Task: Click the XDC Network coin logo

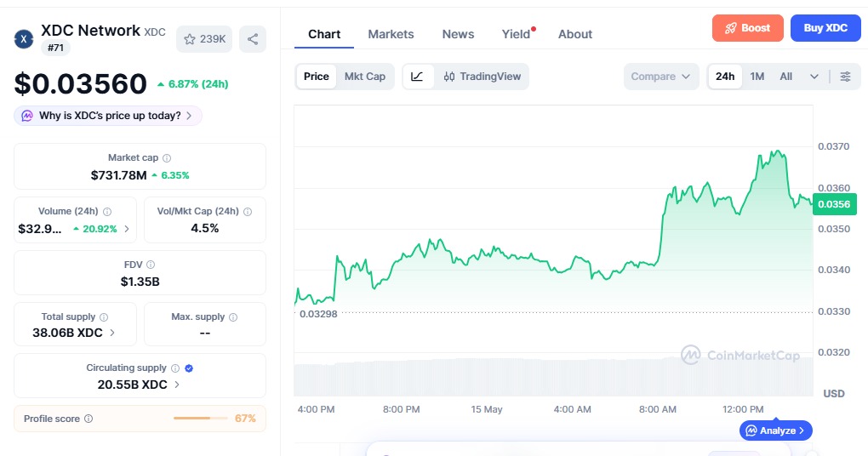Action: (x=24, y=39)
